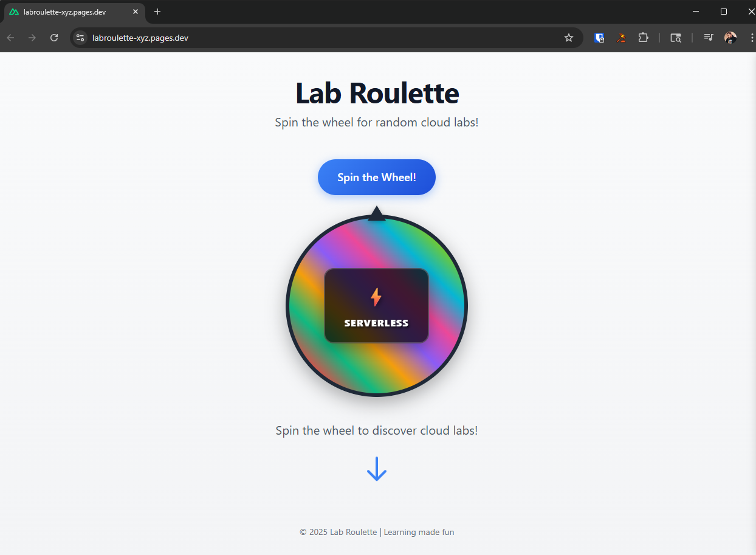Open a new tab with the plus button
756x555 pixels.
[x=157, y=11]
